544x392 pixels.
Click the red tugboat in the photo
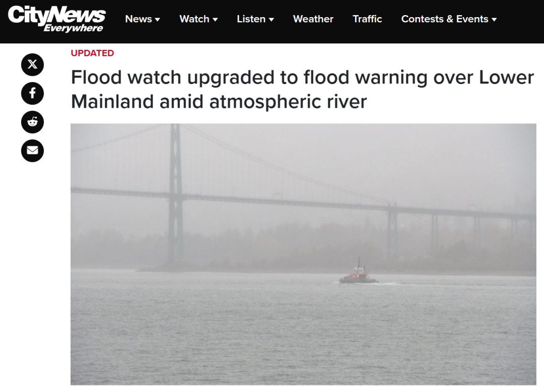coord(359,273)
